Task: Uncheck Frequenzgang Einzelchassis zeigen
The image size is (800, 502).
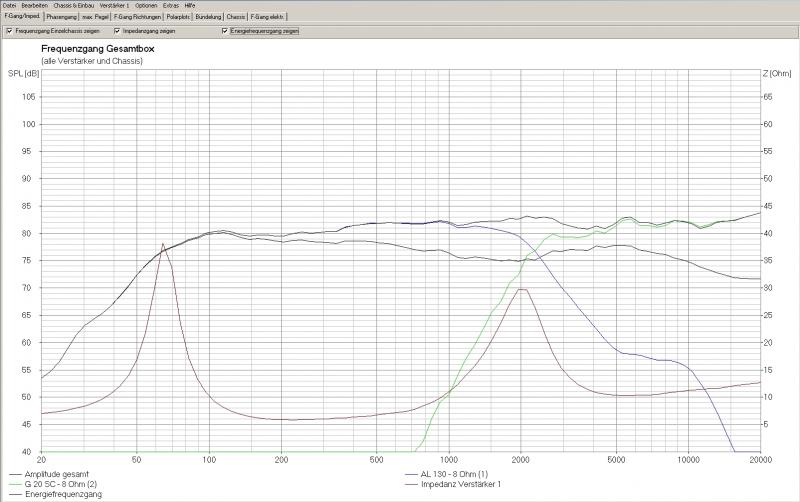Action: (9, 31)
